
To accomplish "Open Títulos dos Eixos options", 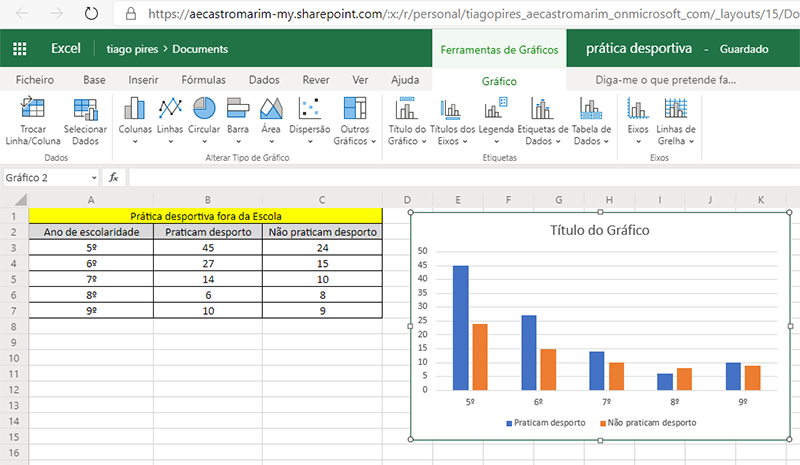I will tap(452, 121).
